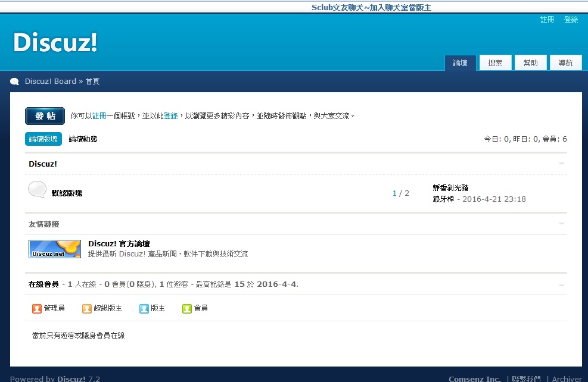
Task: Select the 幫助 navigation tab
Action: pyautogui.click(x=531, y=63)
